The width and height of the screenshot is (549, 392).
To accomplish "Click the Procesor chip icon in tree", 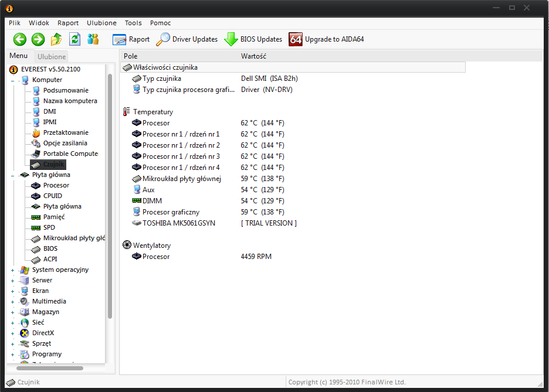I will 36,185.
